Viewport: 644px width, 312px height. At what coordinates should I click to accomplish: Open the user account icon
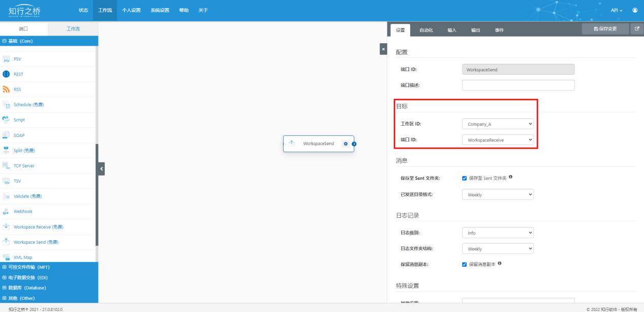tap(635, 10)
